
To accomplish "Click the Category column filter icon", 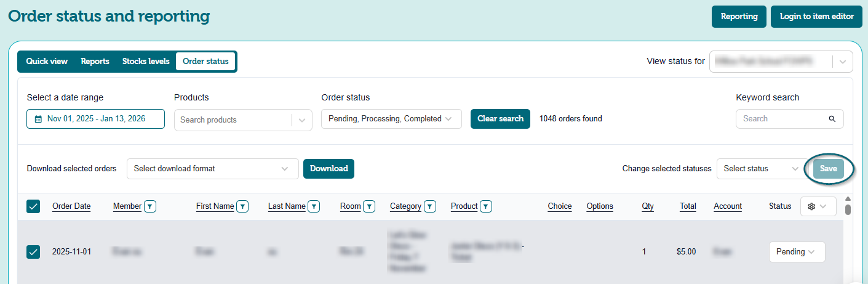I will [x=430, y=206].
